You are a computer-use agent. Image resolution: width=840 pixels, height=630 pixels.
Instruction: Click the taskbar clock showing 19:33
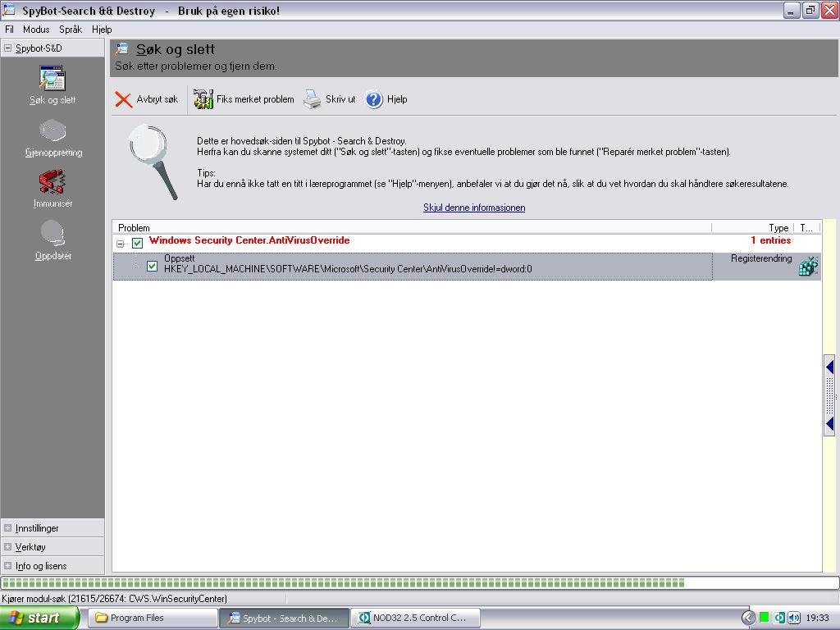click(818, 618)
